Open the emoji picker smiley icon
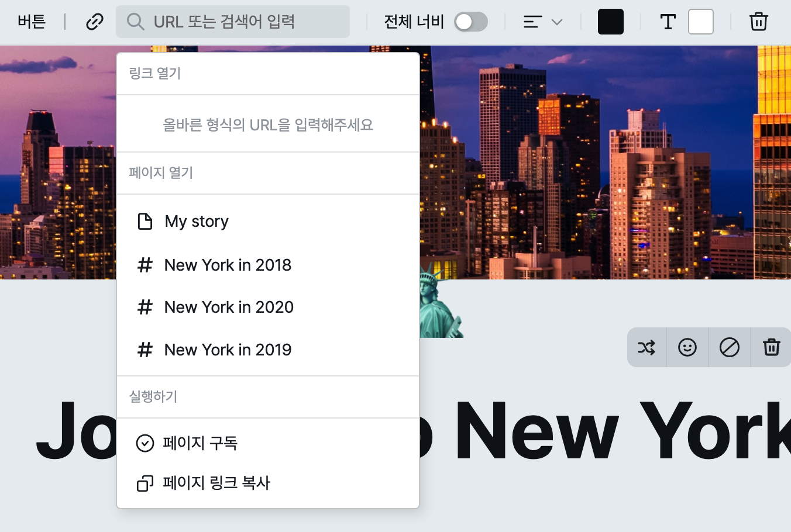791x532 pixels. click(687, 348)
